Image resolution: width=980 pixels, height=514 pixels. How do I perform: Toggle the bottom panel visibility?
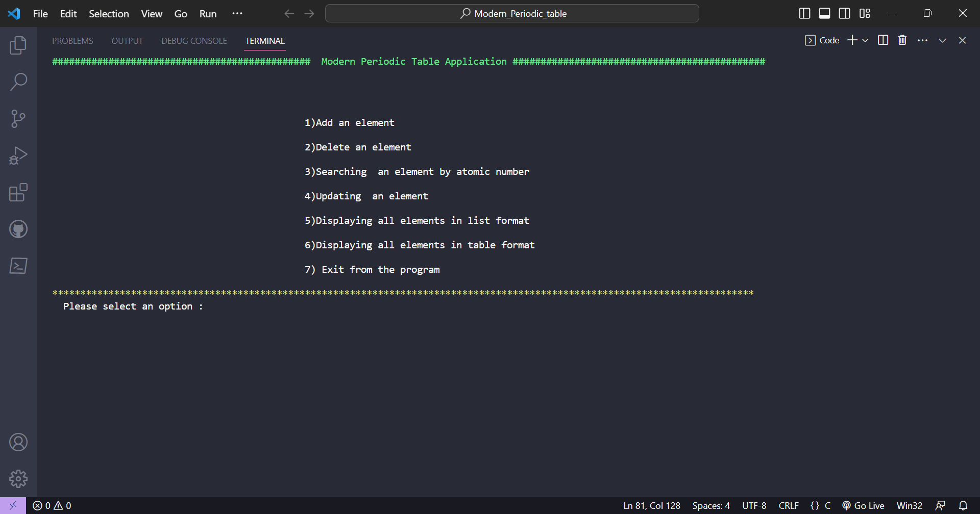[x=824, y=13]
